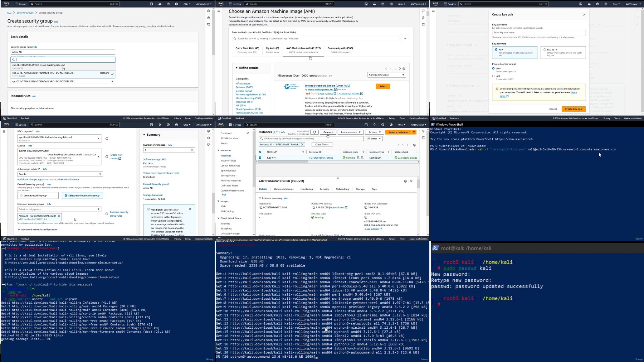The image size is (644, 362).
Task: Open the Create new subnet link
Action: (116, 156)
